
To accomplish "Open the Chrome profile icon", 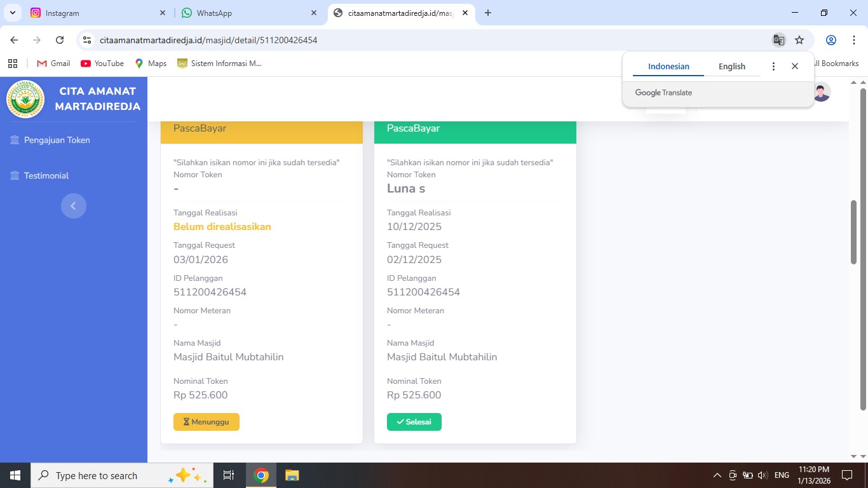I will pyautogui.click(x=831, y=40).
